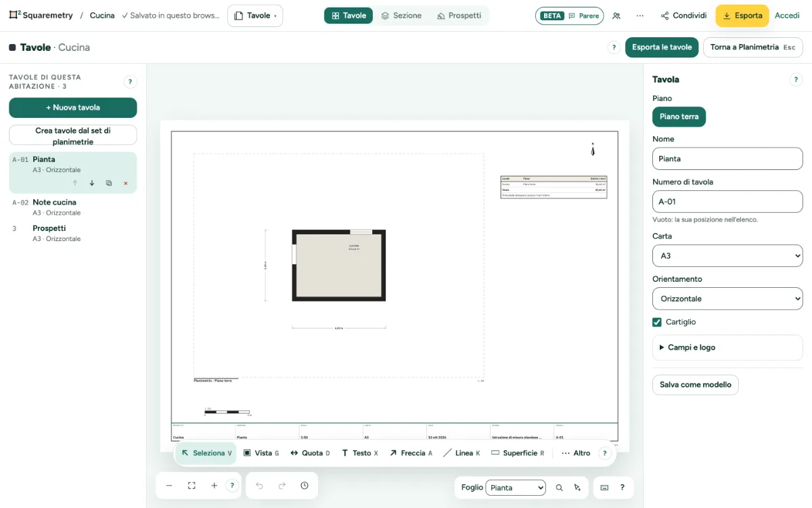The width and height of the screenshot is (812, 508).
Task: Expand the Campi e logo section
Action: pos(727,347)
